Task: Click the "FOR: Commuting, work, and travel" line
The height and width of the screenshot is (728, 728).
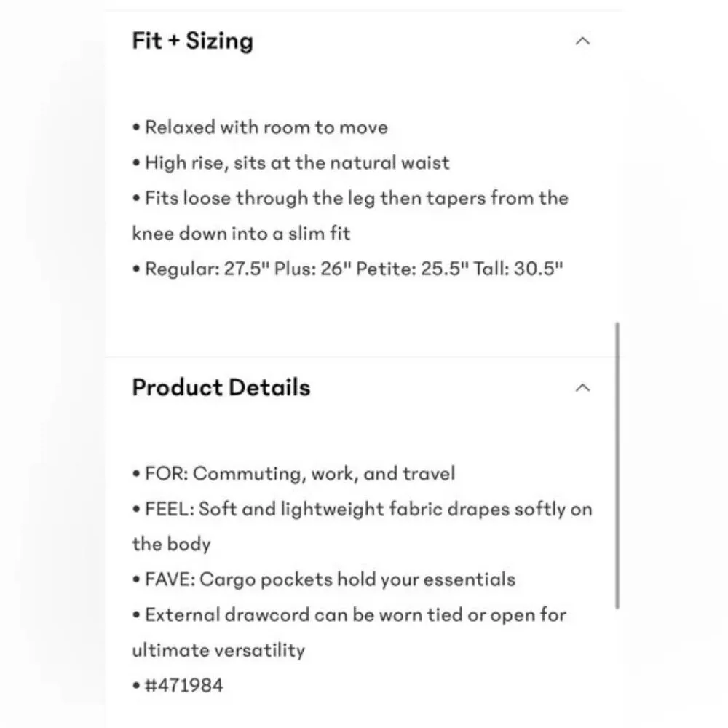Action: coord(300,474)
